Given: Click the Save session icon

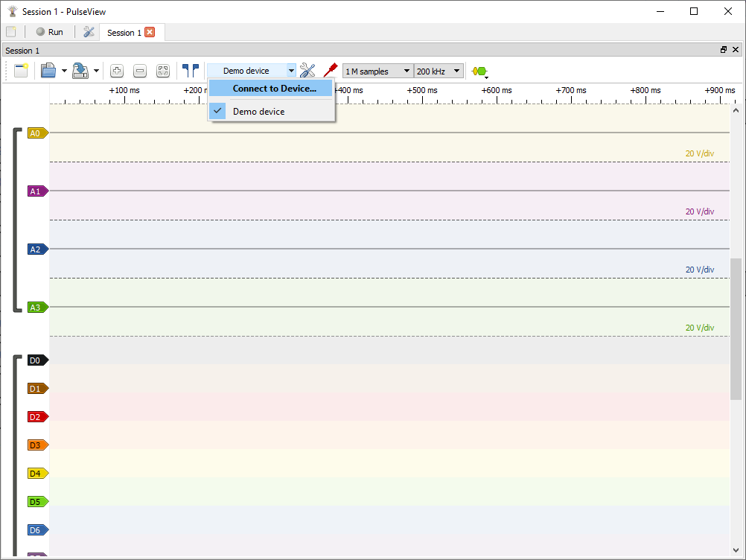Looking at the screenshot, I should coord(80,71).
